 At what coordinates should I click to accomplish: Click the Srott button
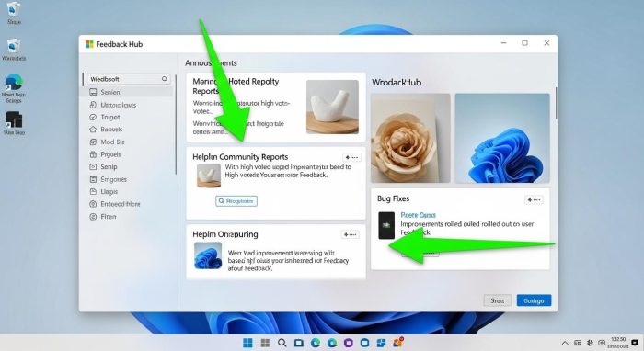pyautogui.click(x=498, y=300)
